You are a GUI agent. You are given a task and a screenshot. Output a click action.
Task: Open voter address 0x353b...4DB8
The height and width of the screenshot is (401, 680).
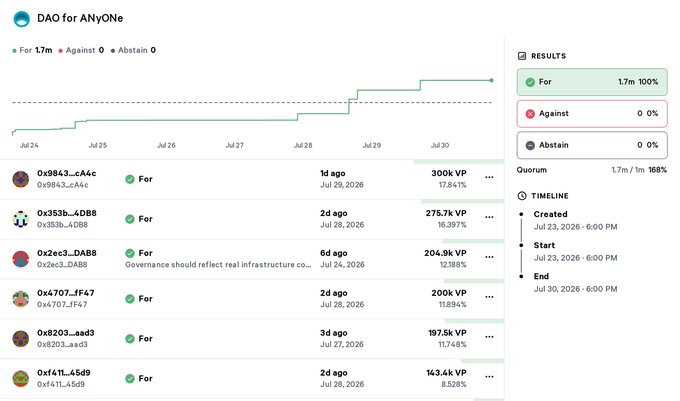(x=67, y=213)
